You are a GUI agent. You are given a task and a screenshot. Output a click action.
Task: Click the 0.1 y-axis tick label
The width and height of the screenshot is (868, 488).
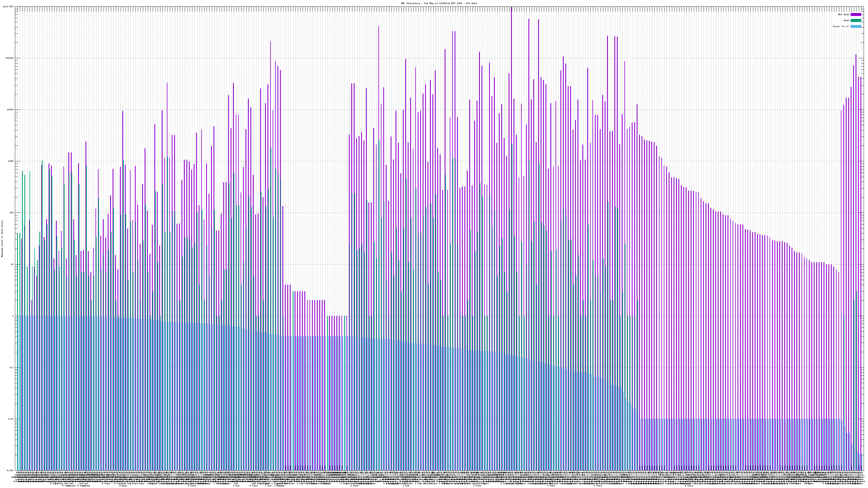point(12,367)
